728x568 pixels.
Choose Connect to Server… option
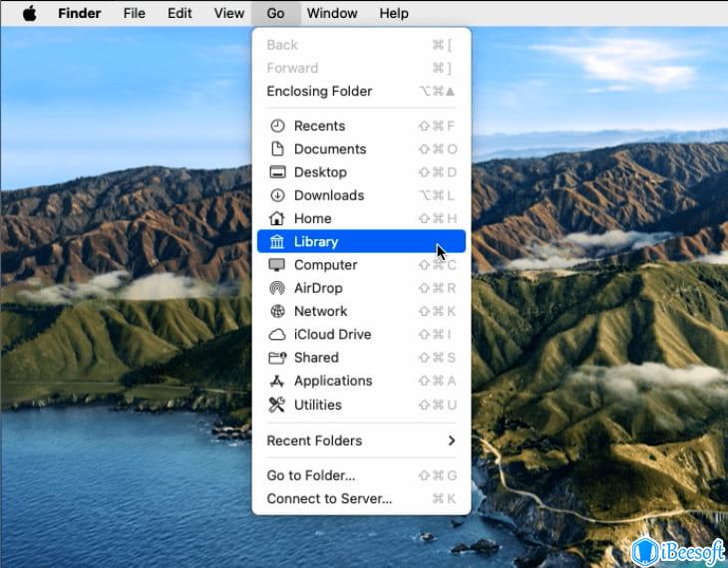[329, 498]
